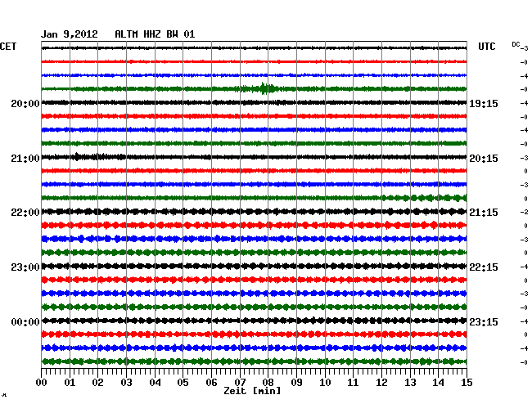Select the 20:00 CET time label

point(25,104)
